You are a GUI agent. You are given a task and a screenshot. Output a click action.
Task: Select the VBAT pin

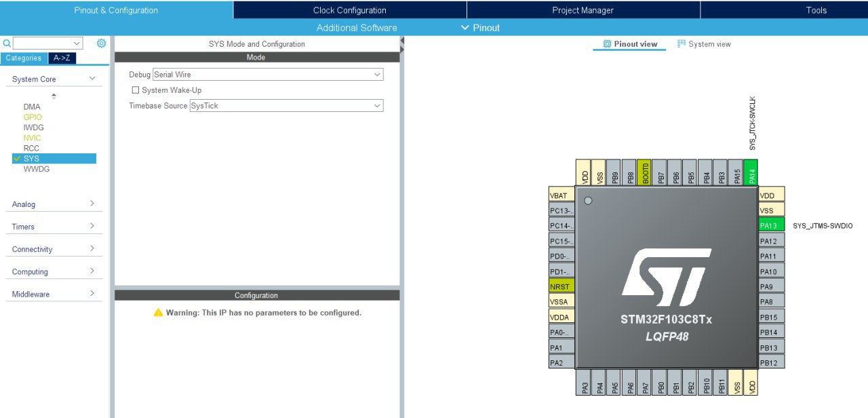click(561, 195)
